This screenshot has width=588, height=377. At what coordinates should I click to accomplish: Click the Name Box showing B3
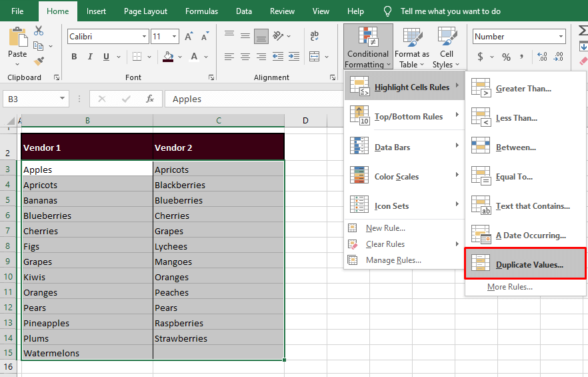(x=36, y=99)
